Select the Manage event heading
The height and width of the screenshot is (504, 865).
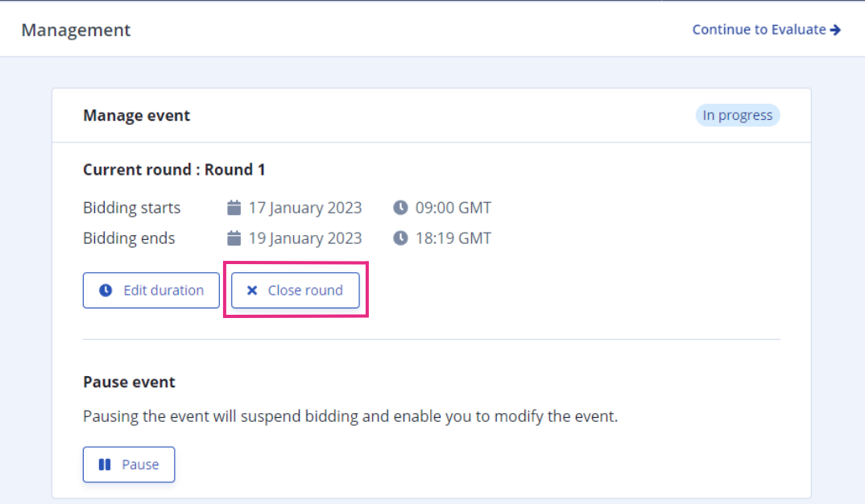[x=137, y=115]
